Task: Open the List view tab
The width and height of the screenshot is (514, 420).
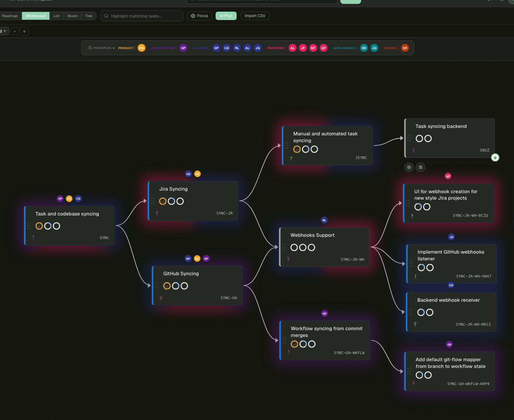Action: pos(57,16)
